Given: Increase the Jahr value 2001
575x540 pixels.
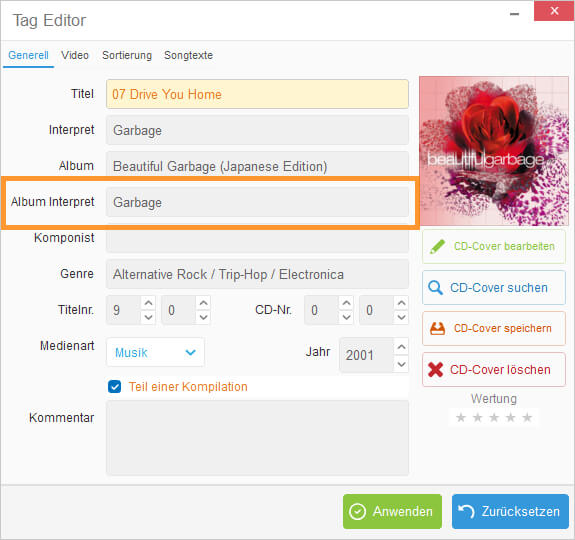Looking at the screenshot, I should (x=402, y=347).
